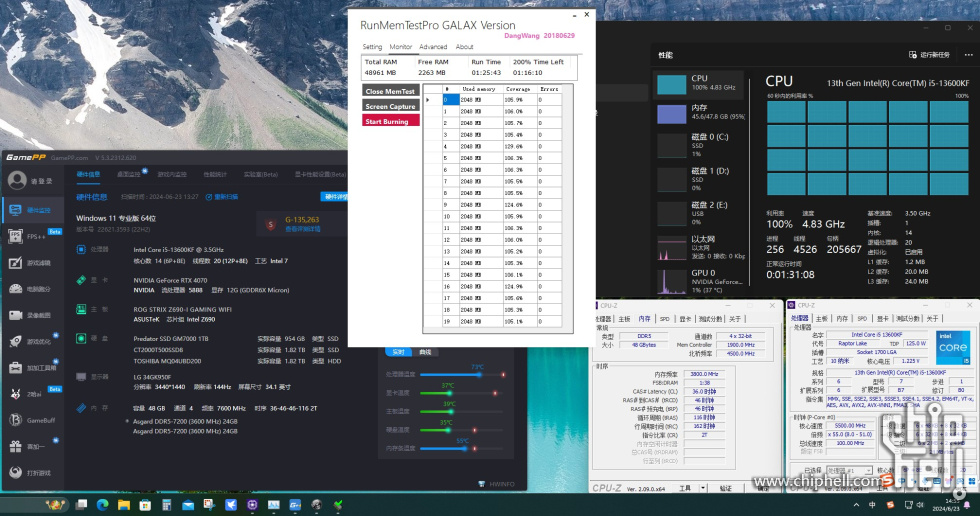
Task: Click the G-135,263 score detail link
Action: click(x=303, y=229)
